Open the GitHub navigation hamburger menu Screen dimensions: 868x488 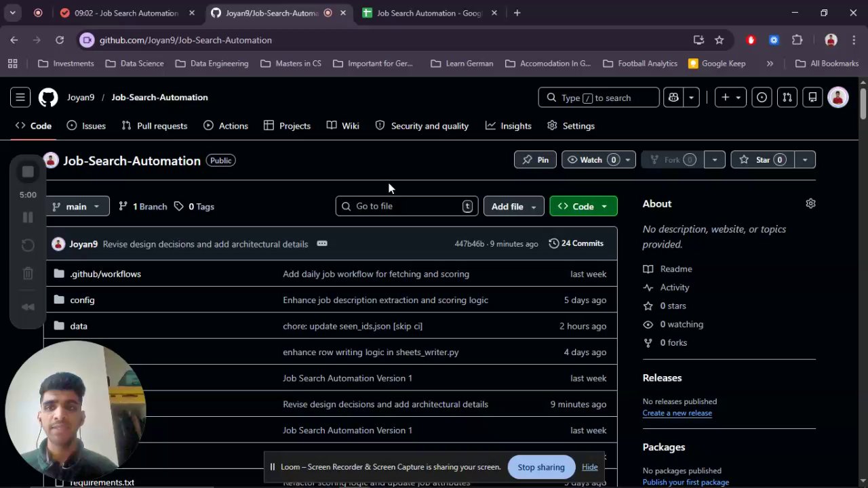(x=20, y=98)
